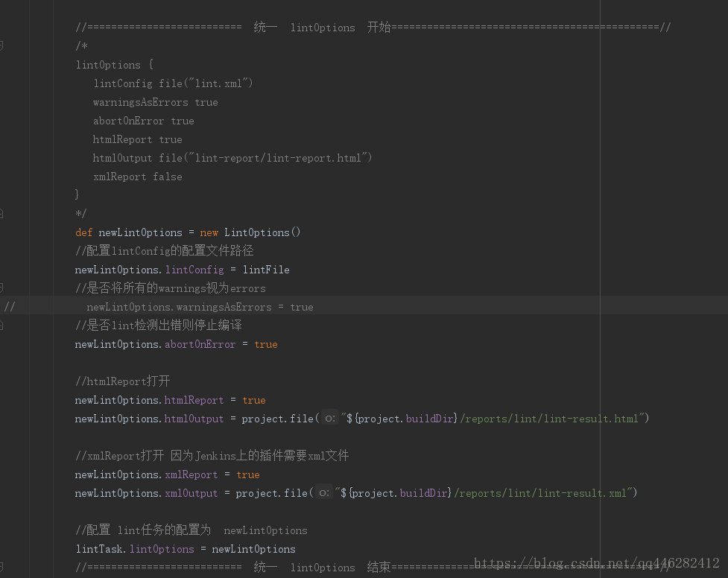This screenshot has width=728, height=578.
Task: Collapse the block comment at the /* line
Action: tap(1, 45)
